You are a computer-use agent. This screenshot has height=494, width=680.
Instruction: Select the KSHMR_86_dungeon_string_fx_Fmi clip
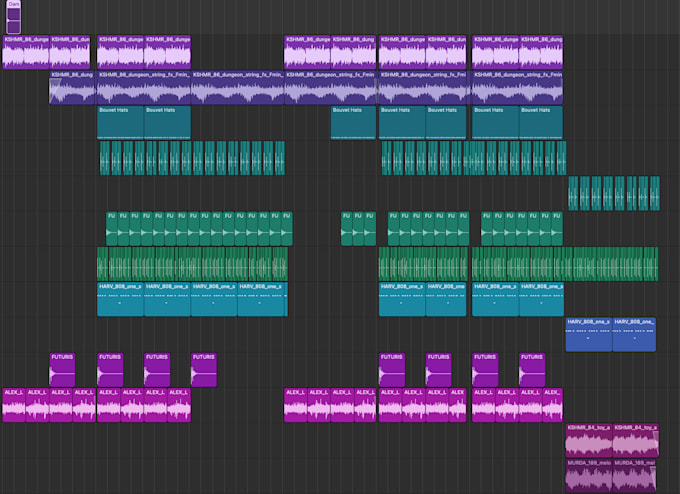(425, 88)
